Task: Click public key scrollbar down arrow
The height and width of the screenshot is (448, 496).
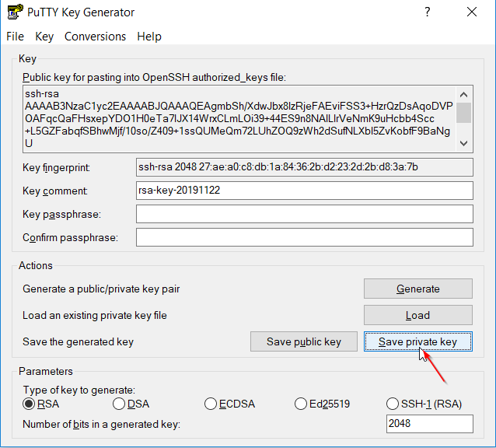Action: [464, 143]
